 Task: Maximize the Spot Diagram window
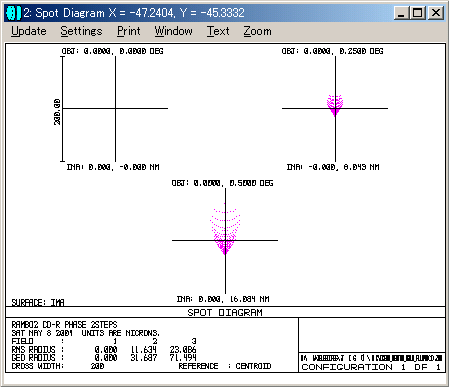pos(418,13)
